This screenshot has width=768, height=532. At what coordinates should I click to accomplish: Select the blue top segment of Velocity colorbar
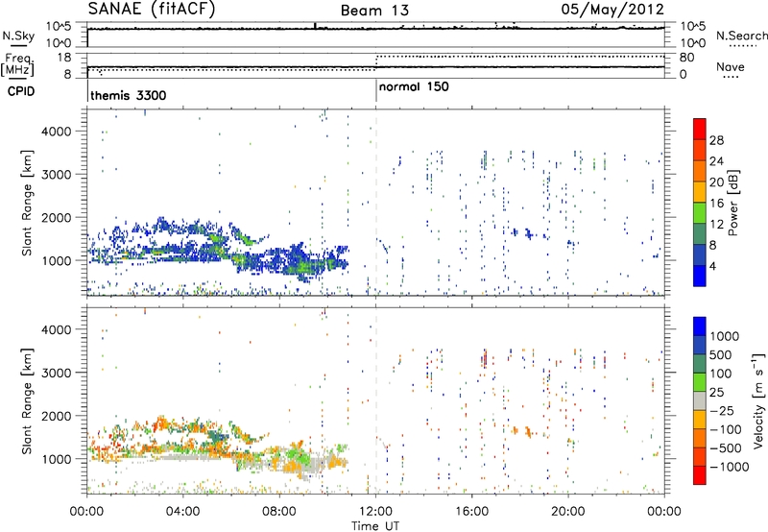point(700,326)
